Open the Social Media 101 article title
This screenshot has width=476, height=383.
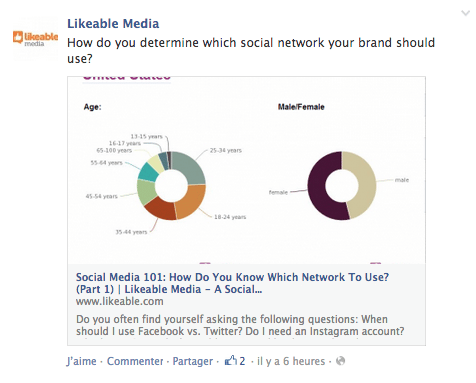tap(232, 283)
